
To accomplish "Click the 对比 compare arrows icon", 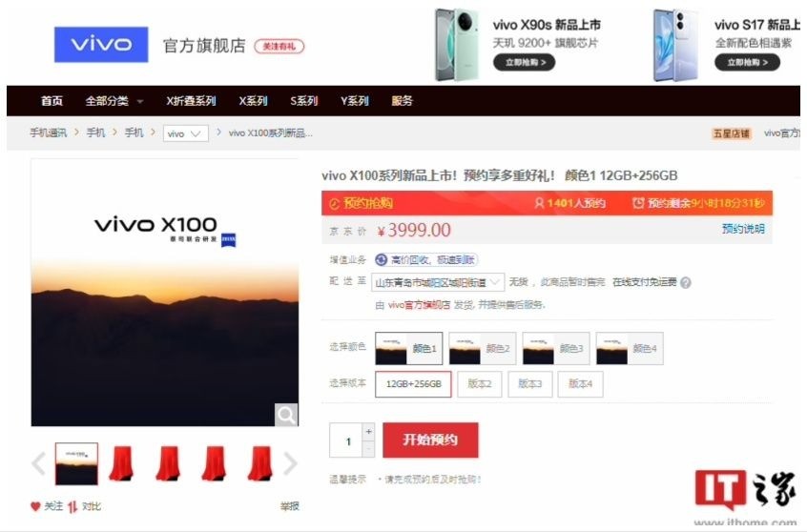I will tap(72, 507).
